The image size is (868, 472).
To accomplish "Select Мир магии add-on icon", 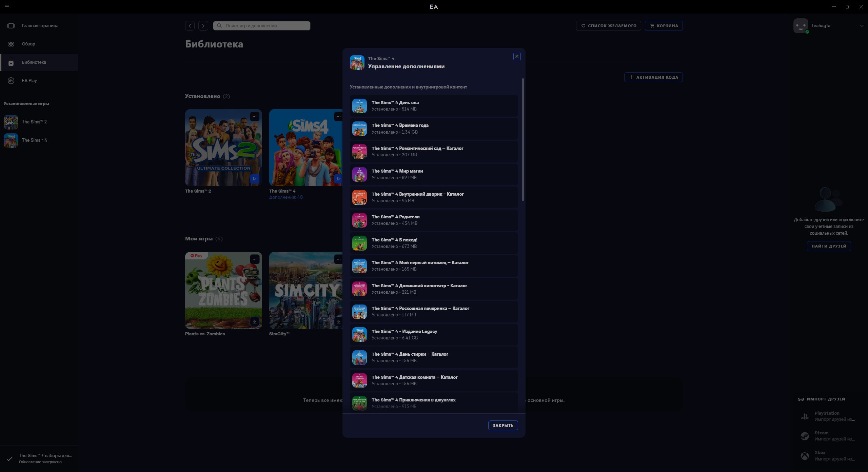I will [x=359, y=174].
